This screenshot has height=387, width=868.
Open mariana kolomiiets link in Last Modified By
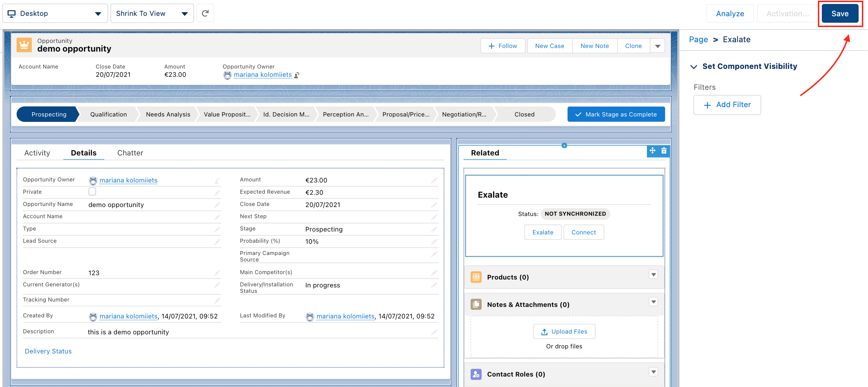(x=346, y=316)
